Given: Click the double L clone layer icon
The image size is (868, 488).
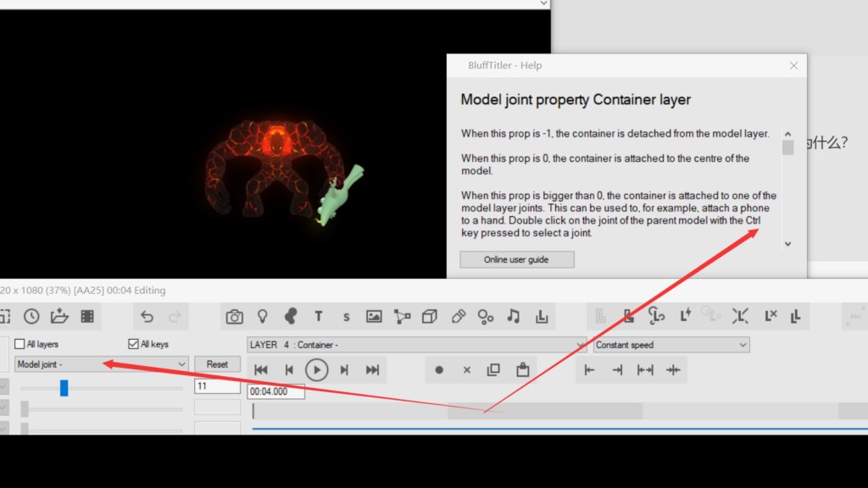Looking at the screenshot, I should click(x=796, y=317).
